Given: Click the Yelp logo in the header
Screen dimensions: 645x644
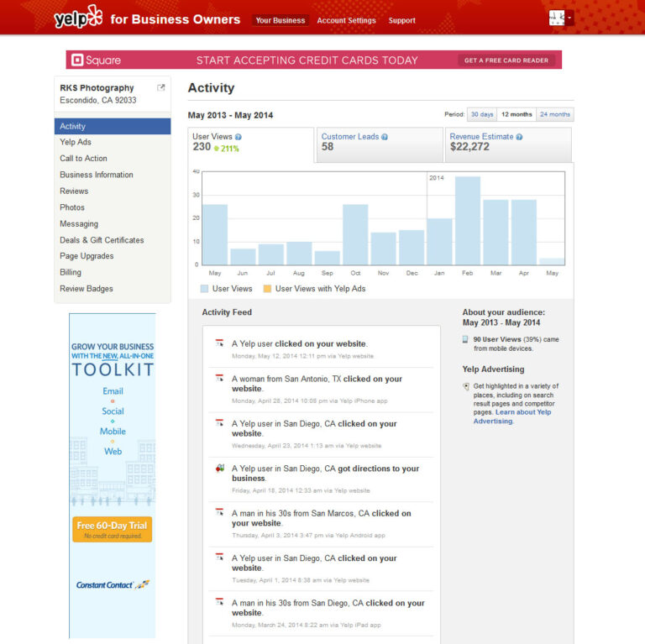Looking at the screenshot, I should tap(77, 18).
